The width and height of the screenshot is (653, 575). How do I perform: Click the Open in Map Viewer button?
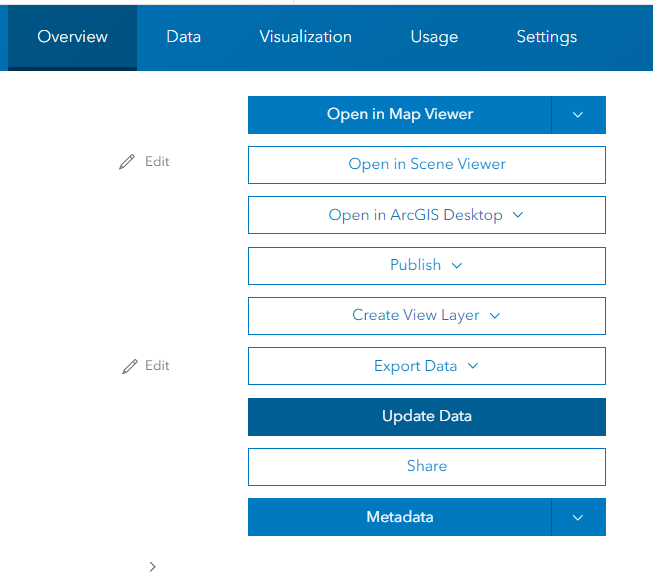pyautogui.click(x=399, y=115)
